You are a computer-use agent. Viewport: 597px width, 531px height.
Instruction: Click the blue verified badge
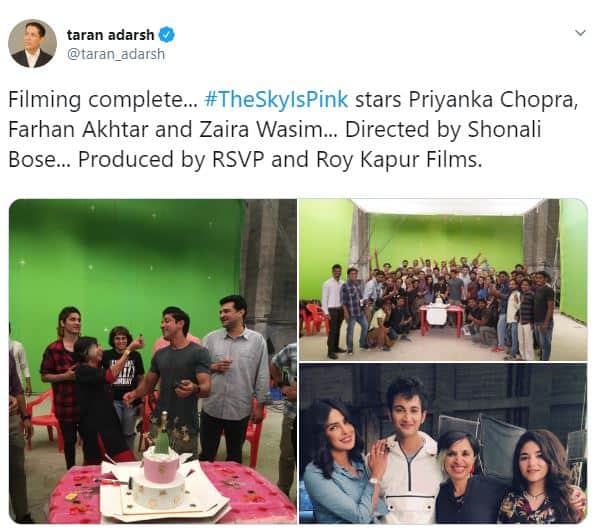(x=166, y=35)
